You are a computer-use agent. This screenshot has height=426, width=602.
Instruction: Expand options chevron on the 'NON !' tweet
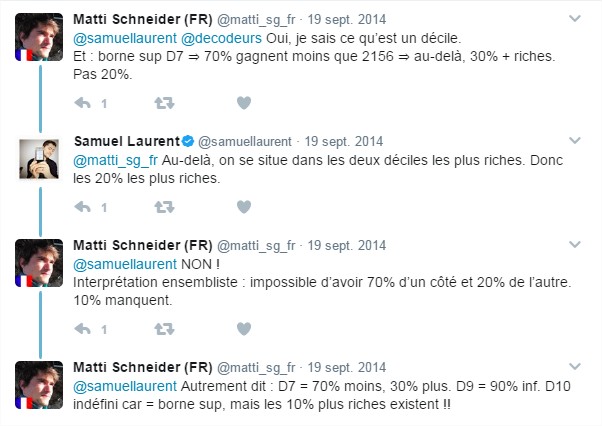tap(575, 244)
